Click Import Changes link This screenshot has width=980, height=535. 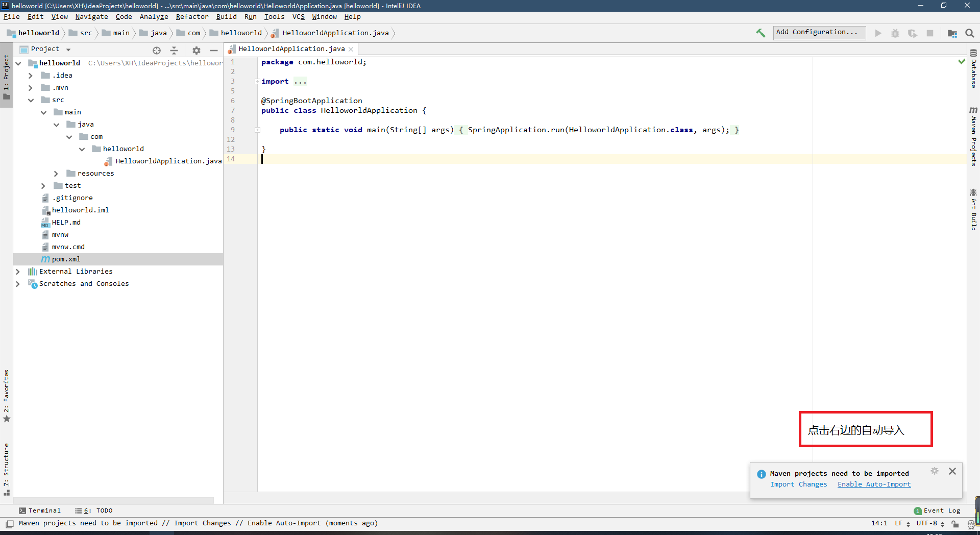[798, 484]
